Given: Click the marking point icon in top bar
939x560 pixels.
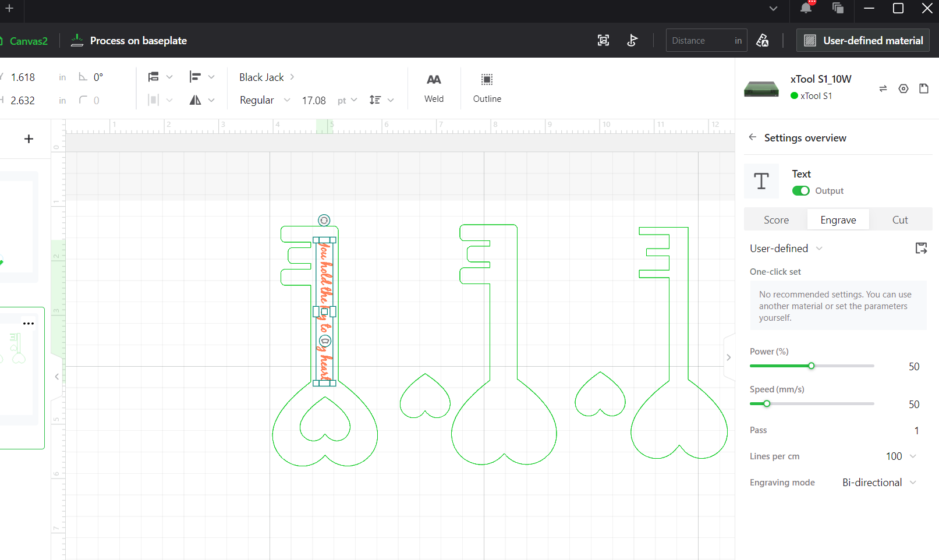Looking at the screenshot, I should [632, 40].
